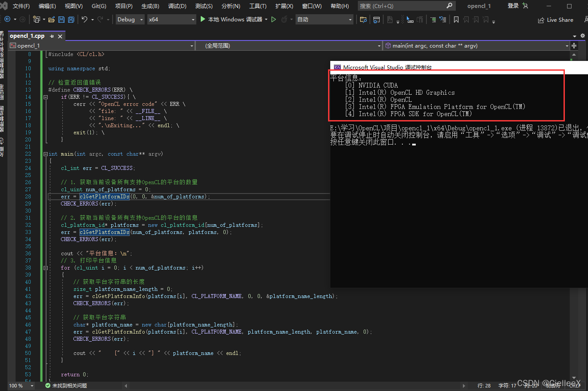The image size is (588, 391).
Task: Click the Save All icon
Action: pos(70,20)
